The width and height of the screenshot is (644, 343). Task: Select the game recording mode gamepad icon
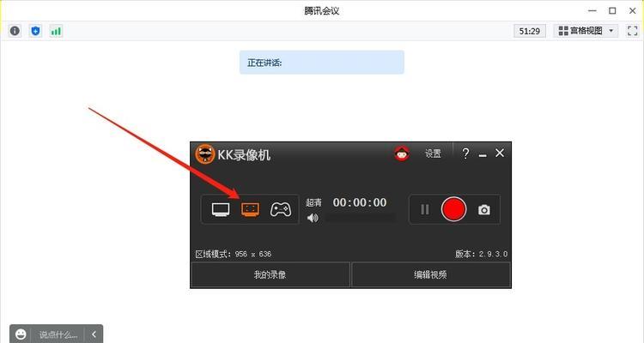pos(281,209)
